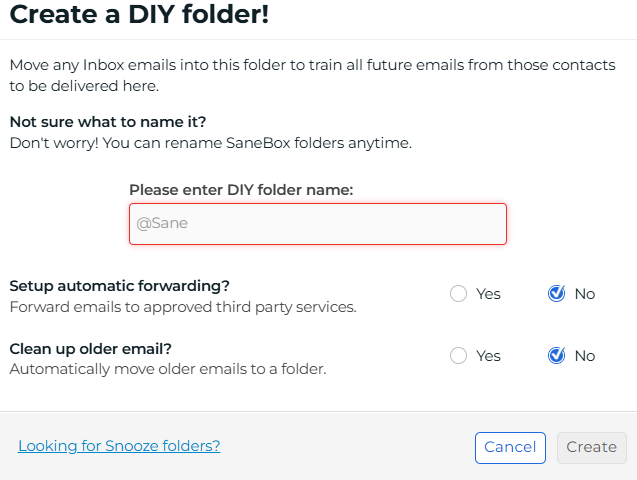The image size is (637, 480).
Task: Click the No text beside clean up older email
Action: (x=585, y=356)
